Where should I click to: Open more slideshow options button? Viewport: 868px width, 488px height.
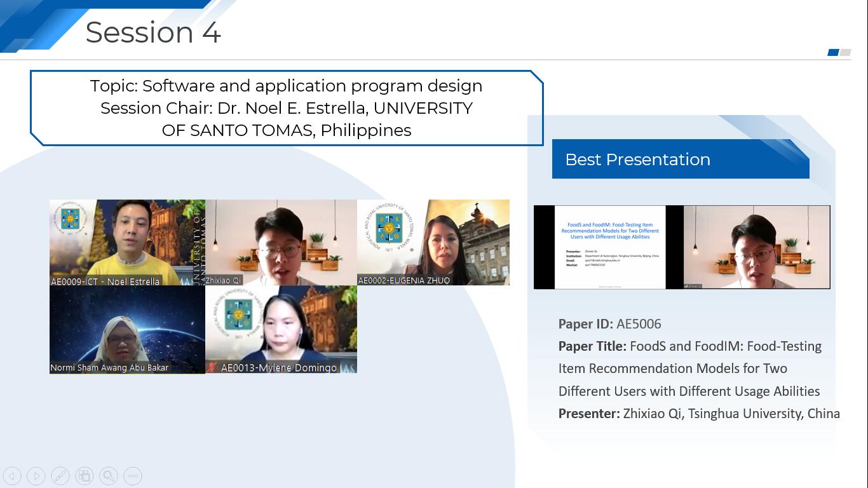(x=133, y=476)
